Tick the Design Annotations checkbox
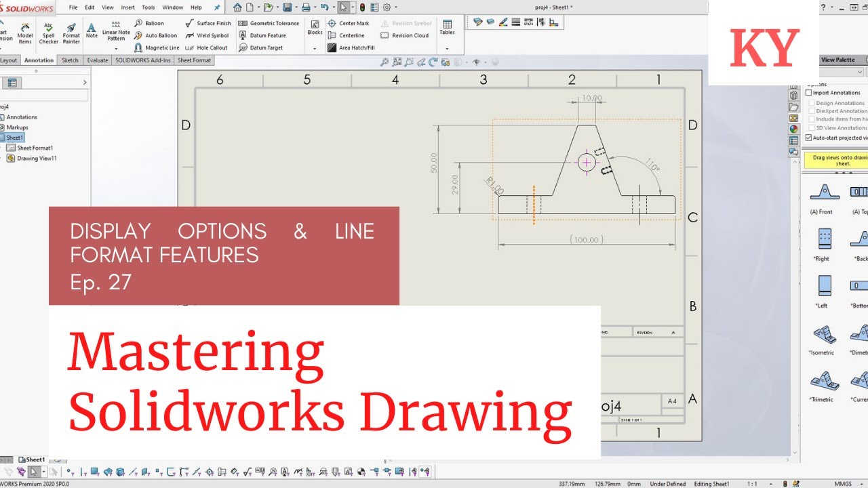Screen dimensions: 868x488 tap(812, 103)
